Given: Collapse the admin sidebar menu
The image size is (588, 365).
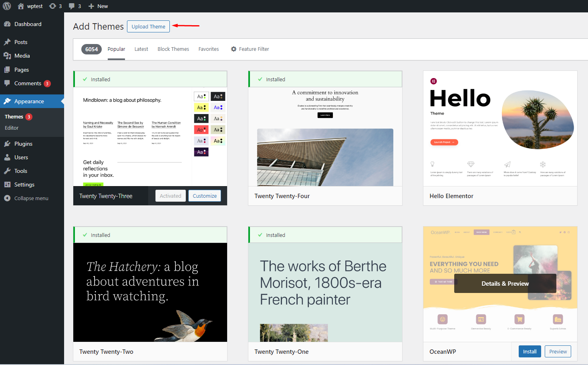Looking at the screenshot, I should (x=32, y=198).
